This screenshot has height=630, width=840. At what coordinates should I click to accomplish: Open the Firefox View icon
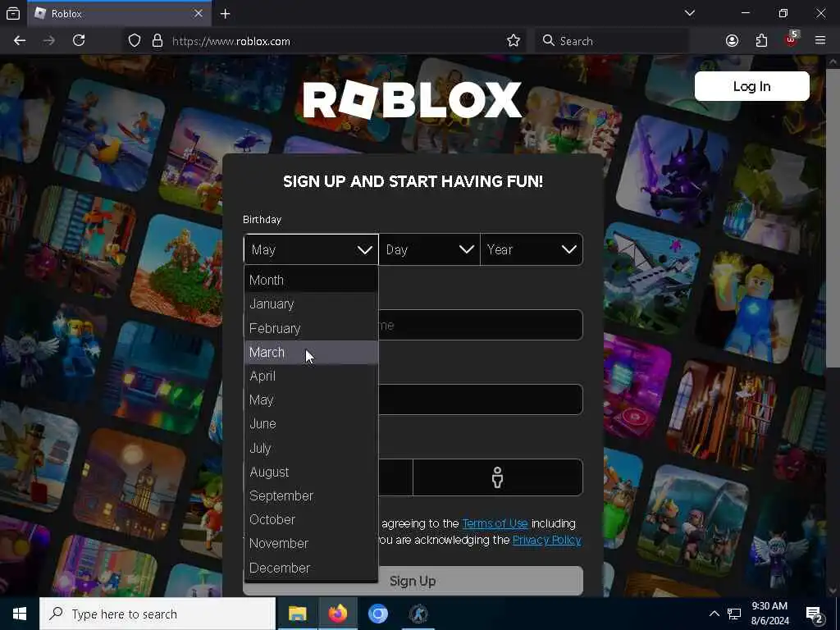[13, 13]
